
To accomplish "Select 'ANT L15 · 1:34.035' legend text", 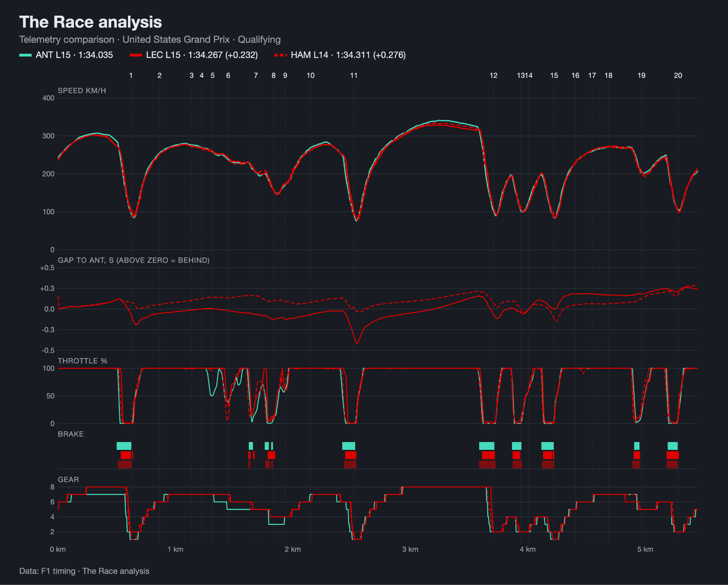I will 74,55.
